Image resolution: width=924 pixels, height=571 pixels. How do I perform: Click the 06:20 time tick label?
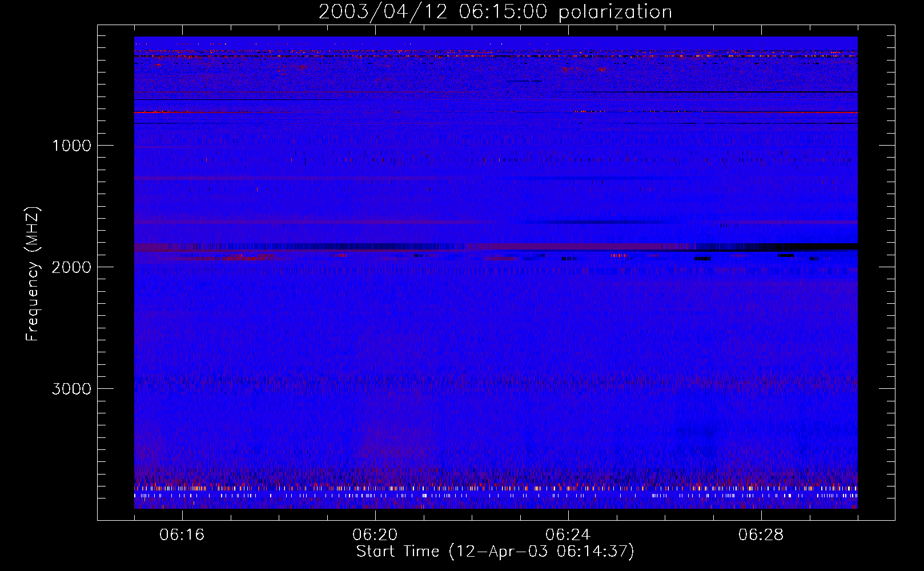[375, 535]
